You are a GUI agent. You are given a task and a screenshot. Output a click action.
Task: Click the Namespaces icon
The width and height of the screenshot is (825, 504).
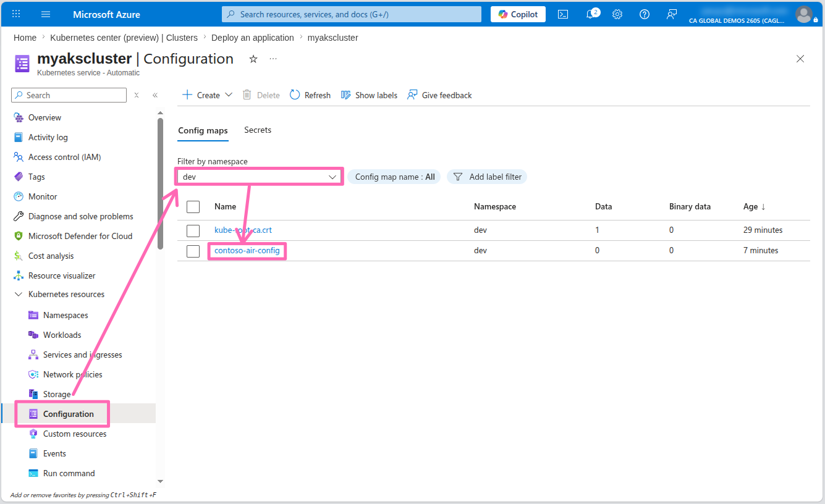pyautogui.click(x=33, y=315)
